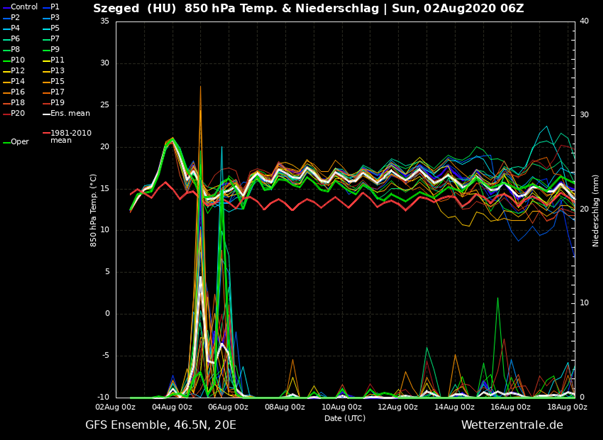Click the 02Aug 00z date axis tick
This screenshot has width=603, height=440.
[x=115, y=407]
